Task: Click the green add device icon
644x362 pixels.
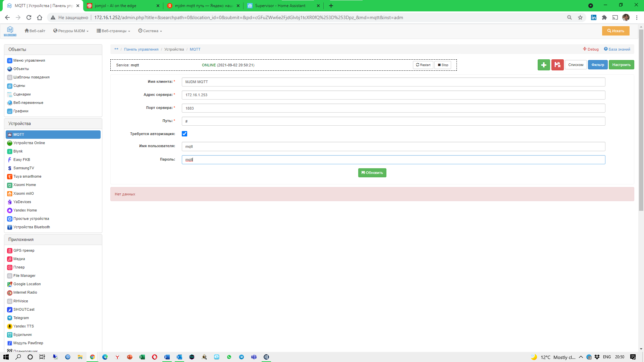Action: coord(544,65)
